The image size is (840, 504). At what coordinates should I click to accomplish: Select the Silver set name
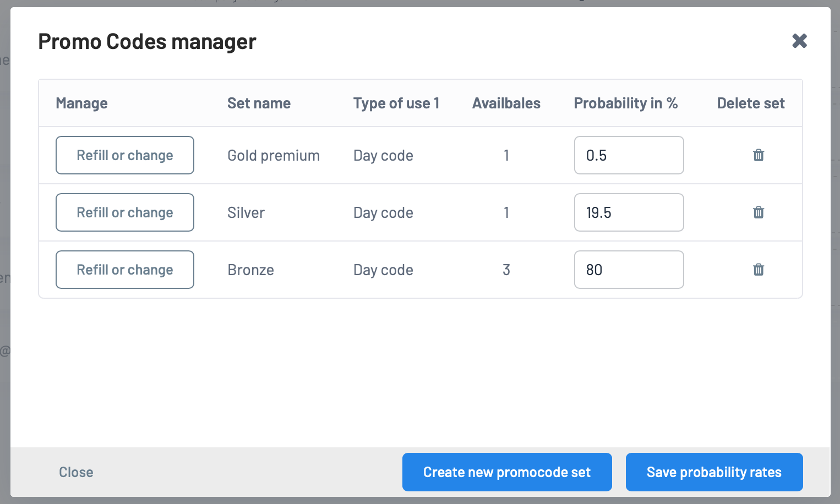246,212
